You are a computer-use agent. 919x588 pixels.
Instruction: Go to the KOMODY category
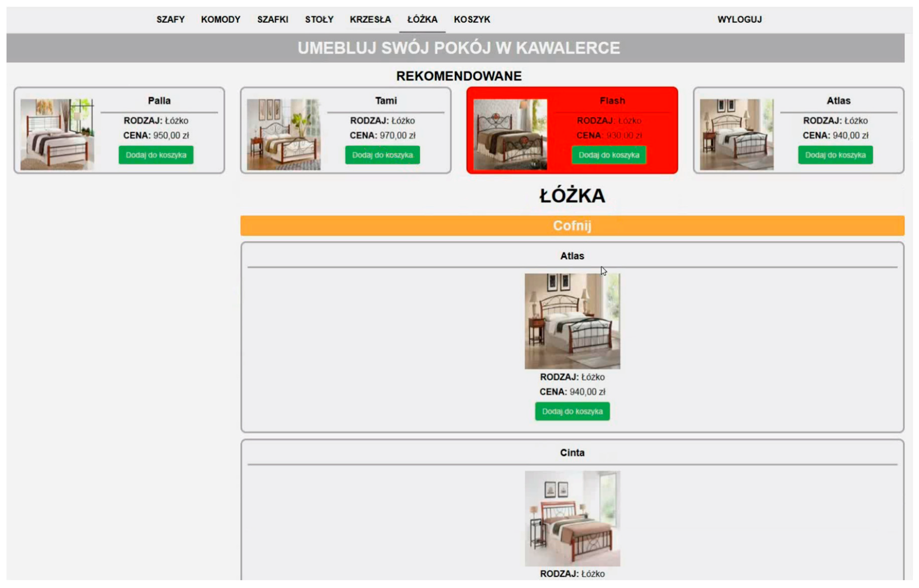pos(220,19)
